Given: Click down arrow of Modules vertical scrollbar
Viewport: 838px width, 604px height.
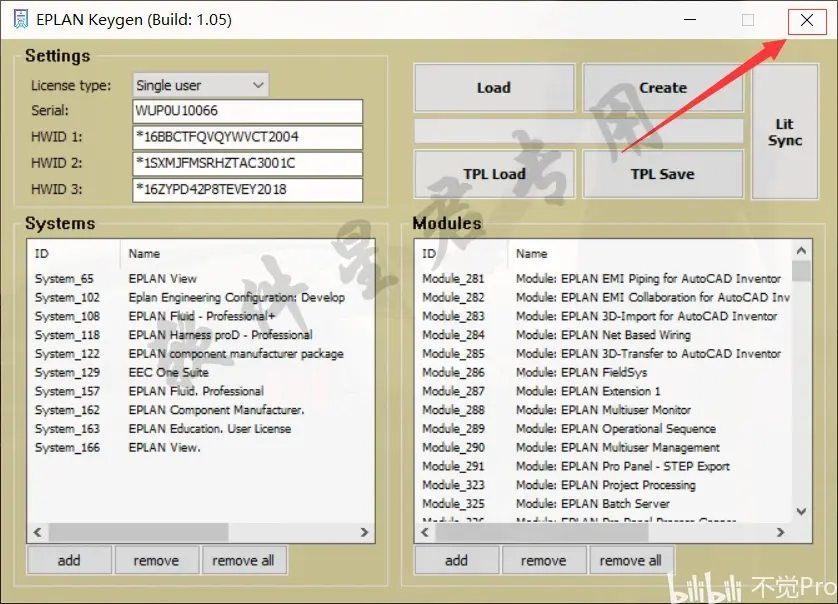Looking at the screenshot, I should coord(802,511).
